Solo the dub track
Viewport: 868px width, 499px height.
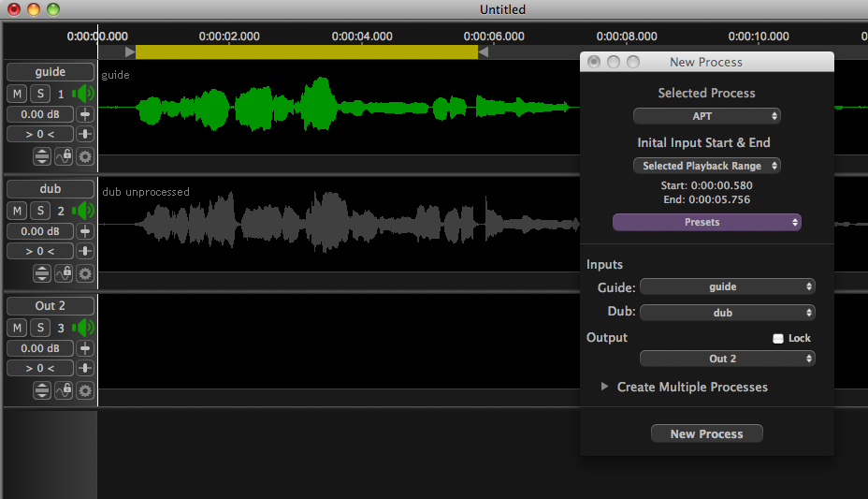[40, 211]
